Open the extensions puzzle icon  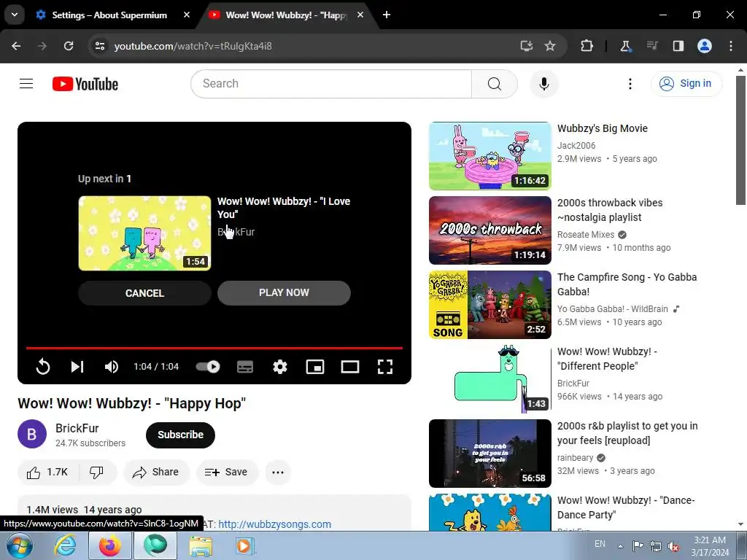tap(587, 46)
